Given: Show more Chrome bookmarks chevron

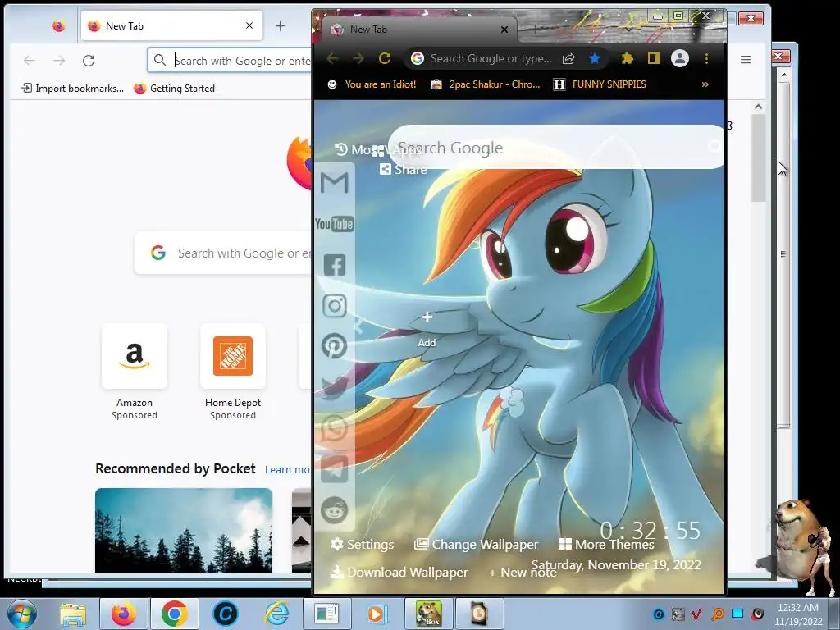Looking at the screenshot, I should pos(705,84).
